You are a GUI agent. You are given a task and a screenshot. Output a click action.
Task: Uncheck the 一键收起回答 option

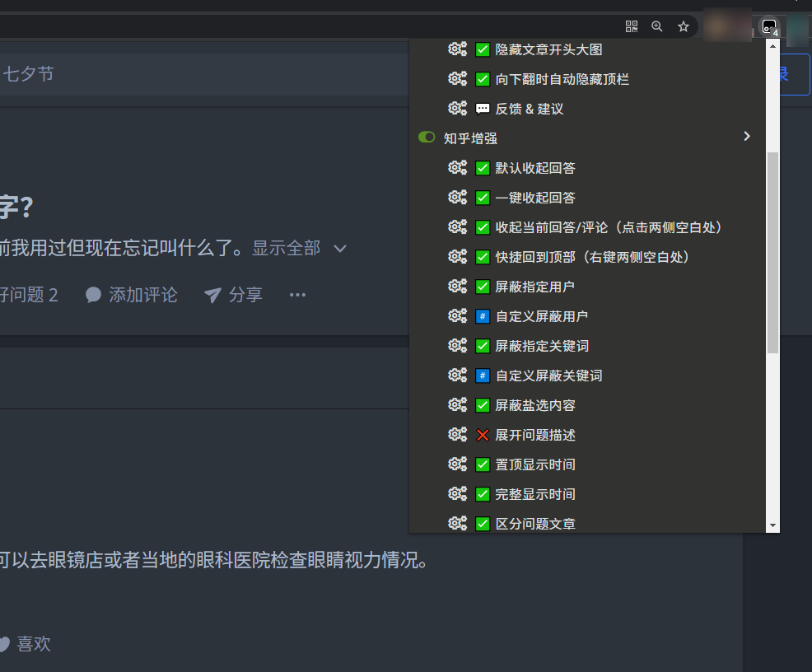(x=483, y=198)
